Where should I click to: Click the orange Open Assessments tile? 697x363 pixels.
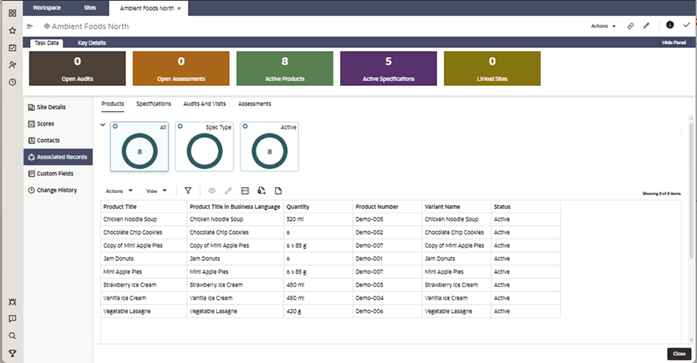click(x=181, y=68)
